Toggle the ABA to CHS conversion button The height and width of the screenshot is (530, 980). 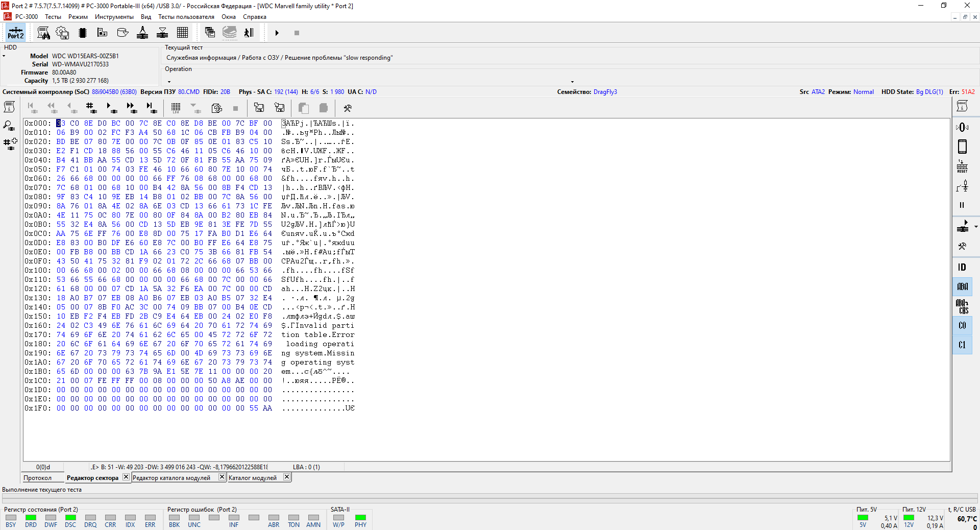tap(962, 306)
